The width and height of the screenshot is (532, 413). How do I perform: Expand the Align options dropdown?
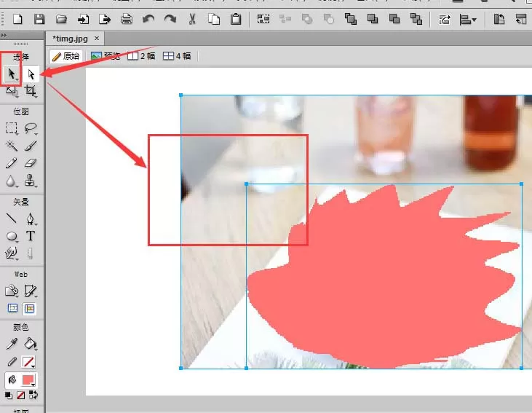click(x=468, y=20)
